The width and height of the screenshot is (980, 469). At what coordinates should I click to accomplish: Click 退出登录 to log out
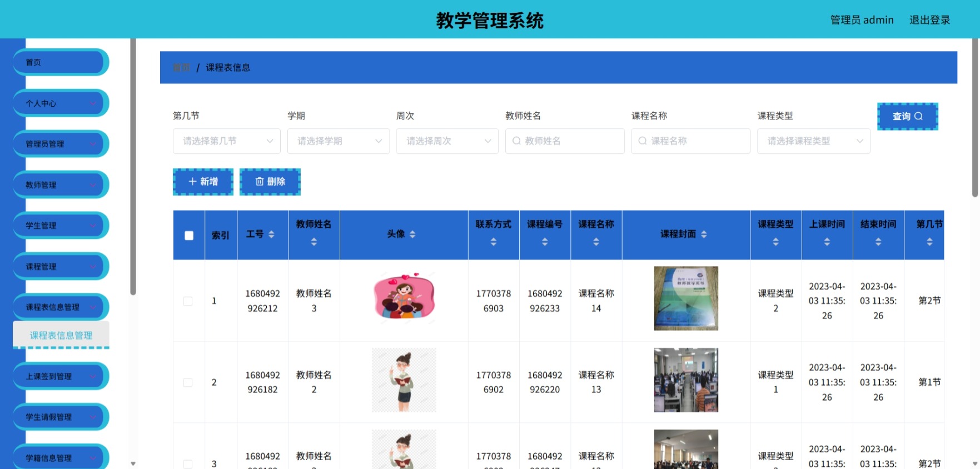pos(929,20)
